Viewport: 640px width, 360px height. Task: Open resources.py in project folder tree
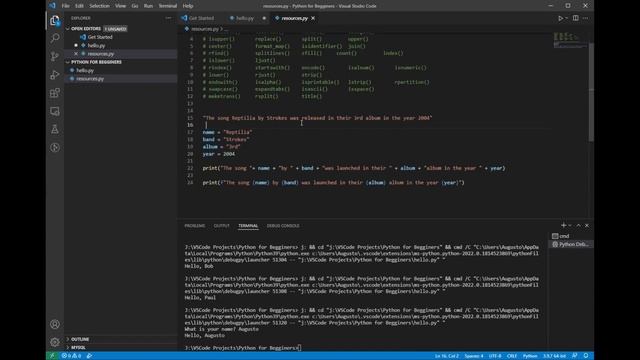pyautogui.click(x=90, y=79)
